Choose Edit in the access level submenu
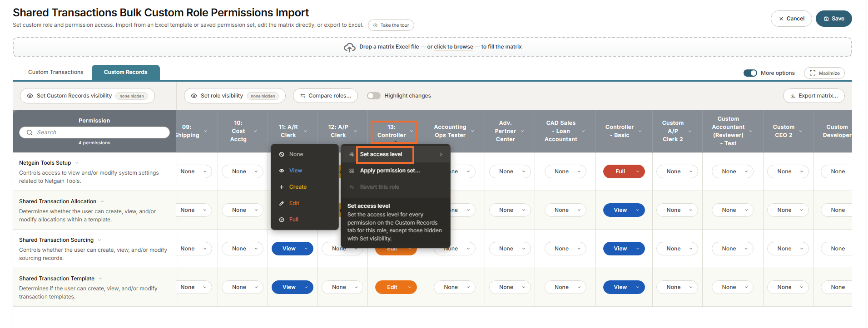Screen dimensions: 868x328 coord(305,203)
